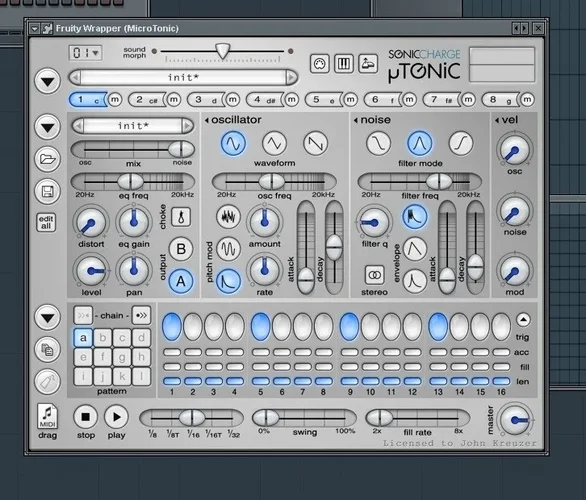
Task: Select noise pitch mod type
Action: coord(228,217)
